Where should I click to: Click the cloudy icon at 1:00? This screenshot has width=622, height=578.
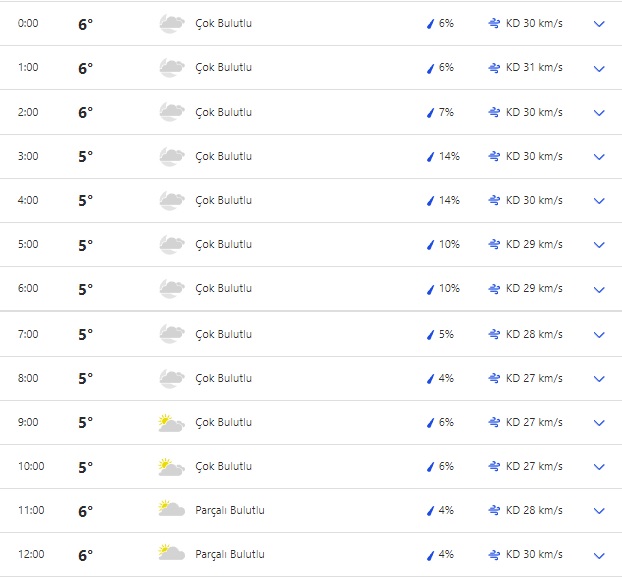(171, 68)
